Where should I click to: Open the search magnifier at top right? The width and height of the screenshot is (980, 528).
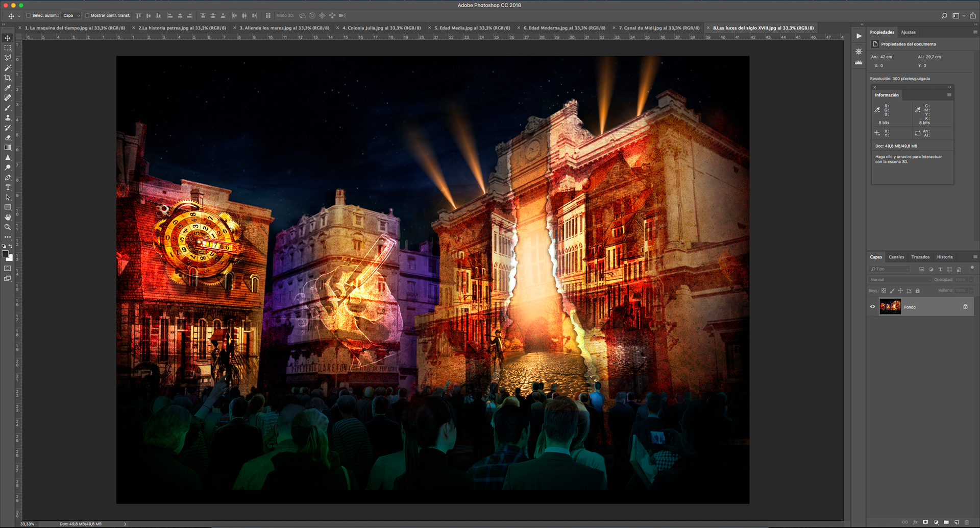coord(944,16)
